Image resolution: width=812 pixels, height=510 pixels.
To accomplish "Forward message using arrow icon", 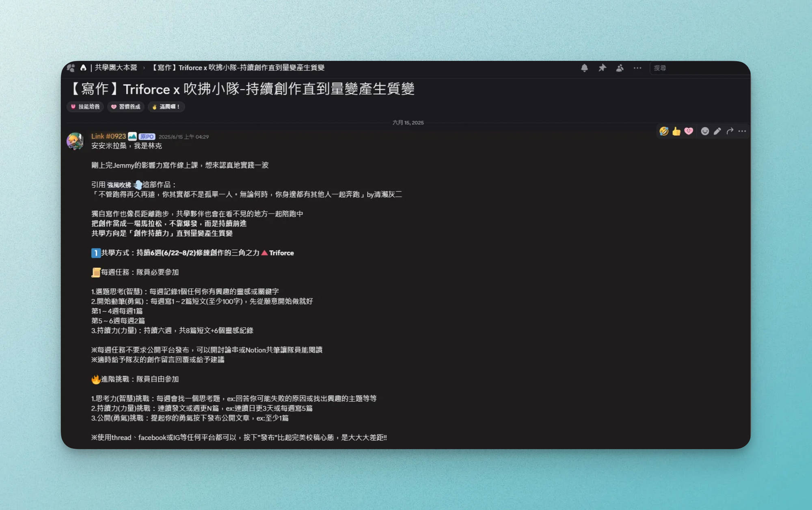I will 730,131.
